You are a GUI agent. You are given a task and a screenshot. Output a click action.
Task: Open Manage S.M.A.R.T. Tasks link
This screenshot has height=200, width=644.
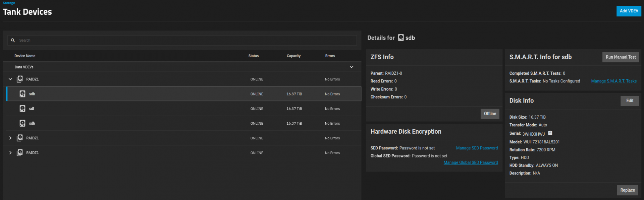[x=613, y=81]
